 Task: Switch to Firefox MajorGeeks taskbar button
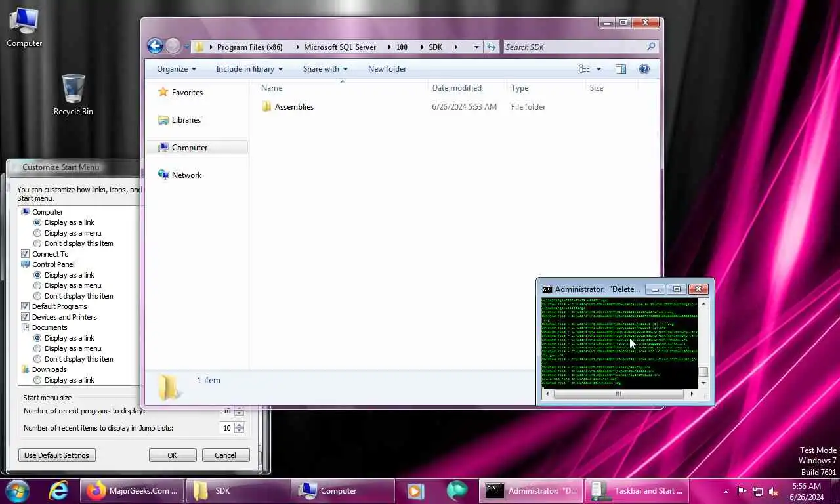133,490
